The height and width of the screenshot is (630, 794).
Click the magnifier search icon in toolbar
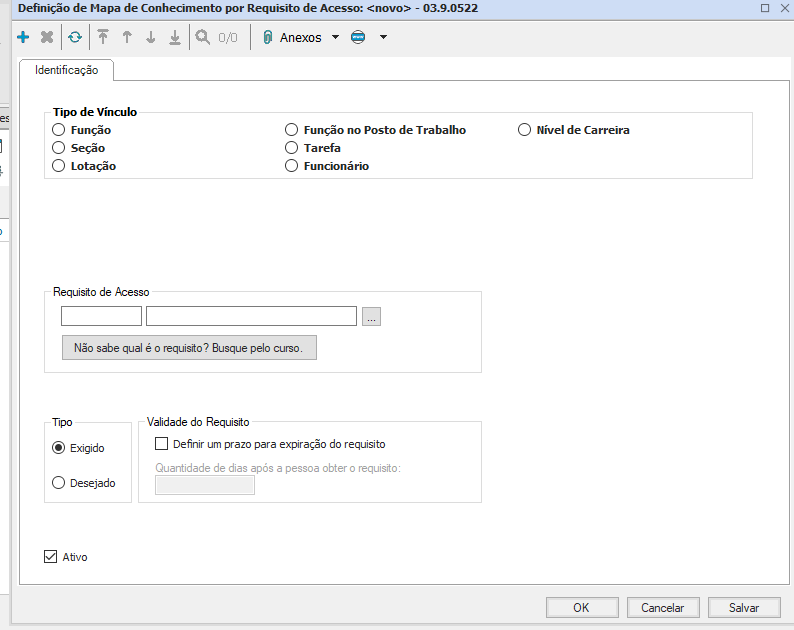coord(203,37)
